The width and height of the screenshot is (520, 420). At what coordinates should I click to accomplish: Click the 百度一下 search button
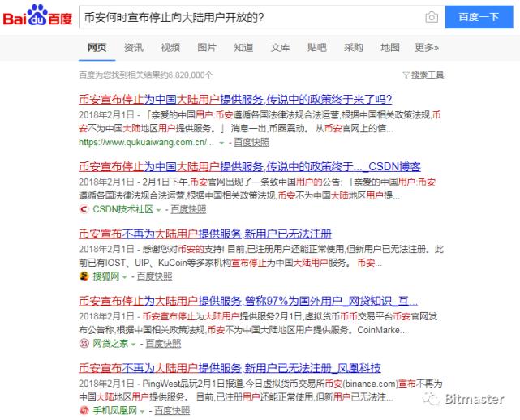479,17
